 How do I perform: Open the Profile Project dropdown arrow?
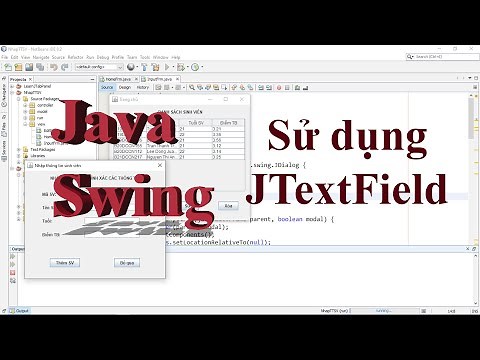[202, 67]
